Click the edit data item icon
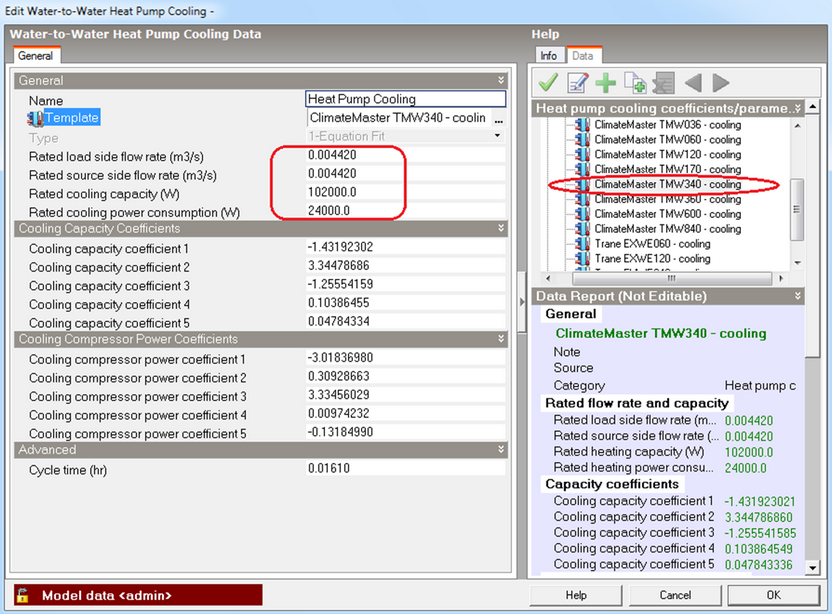 pyautogui.click(x=577, y=83)
